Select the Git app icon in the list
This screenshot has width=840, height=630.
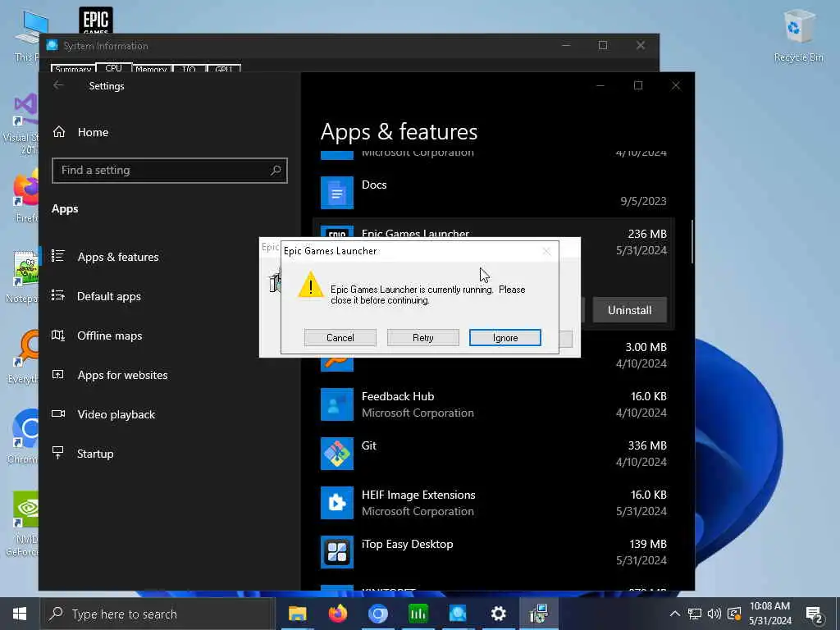337,453
